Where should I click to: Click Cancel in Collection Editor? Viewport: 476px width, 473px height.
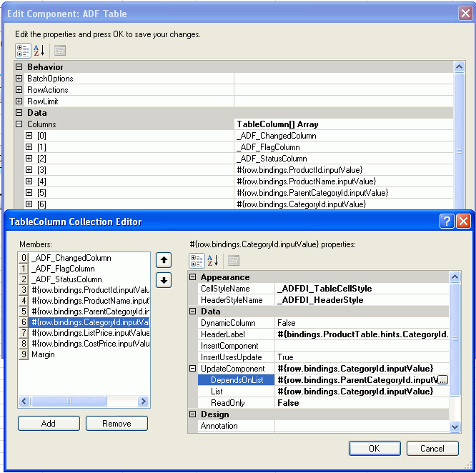coord(432,449)
